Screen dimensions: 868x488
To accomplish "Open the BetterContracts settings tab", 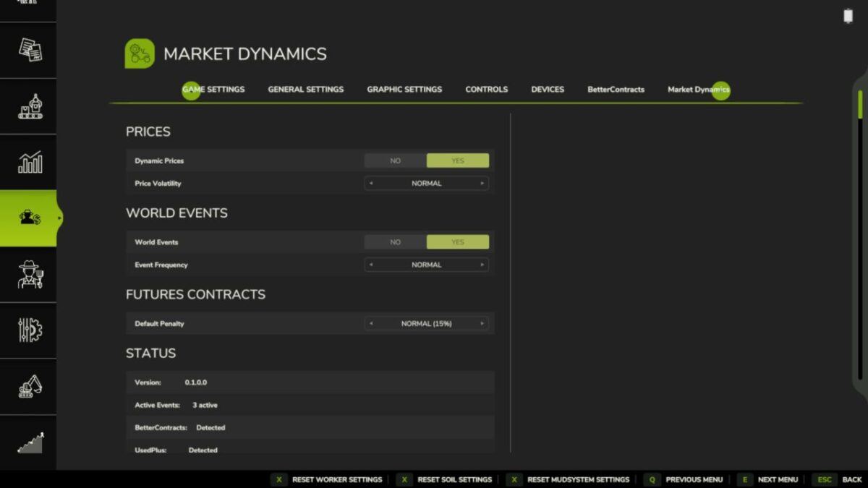I will (x=616, y=89).
